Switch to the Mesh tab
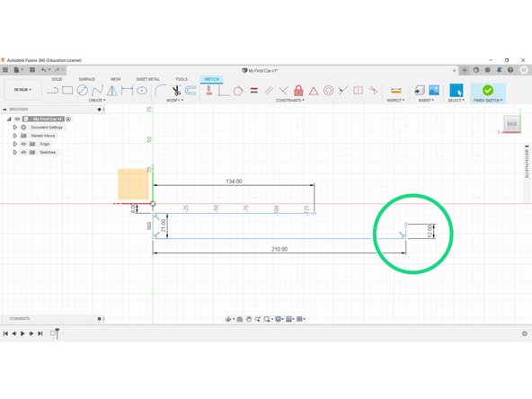The image size is (532, 399). [115, 79]
